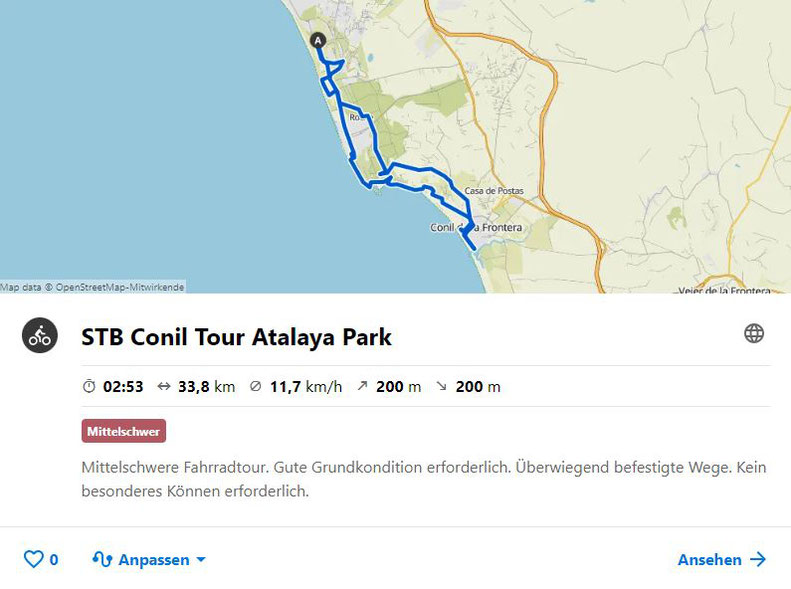Open the tour via Ansehen link
This screenshot has width=791, height=589.
pos(722,559)
